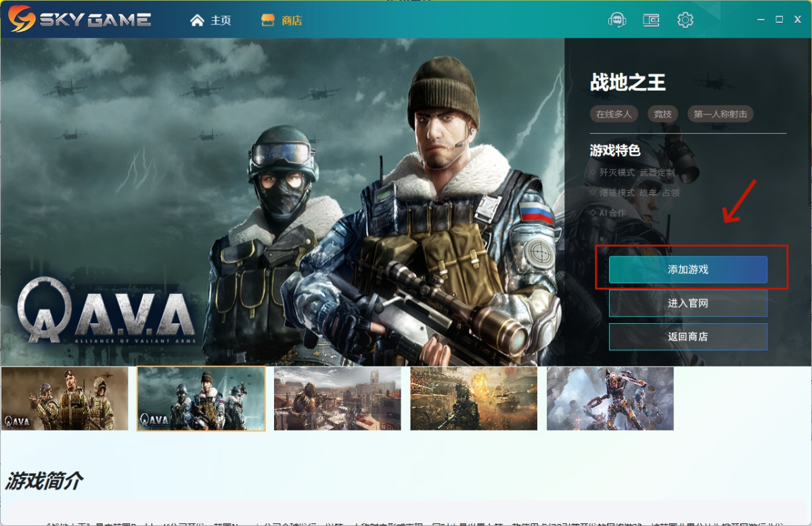The width and height of the screenshot is (812, 526).
Task: Go to the 主页 tab
Action: (x=221, y=20)
